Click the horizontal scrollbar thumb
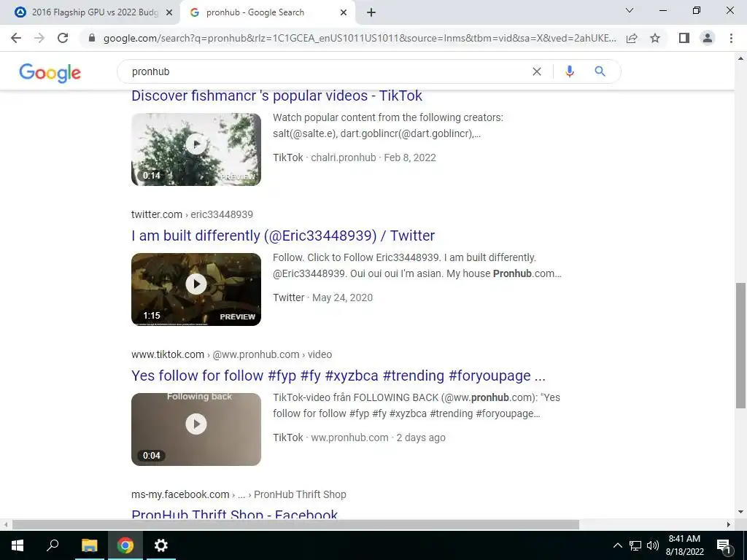The height and width of the screenshot is (560, 747). tap(295, 524)
